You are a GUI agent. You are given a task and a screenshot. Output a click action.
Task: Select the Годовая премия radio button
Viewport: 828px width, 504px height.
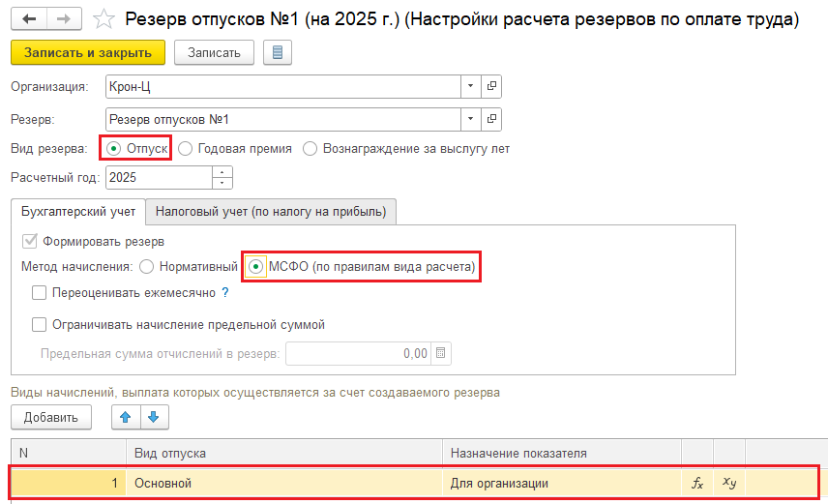pyautogui.click(x=186, y=149)
